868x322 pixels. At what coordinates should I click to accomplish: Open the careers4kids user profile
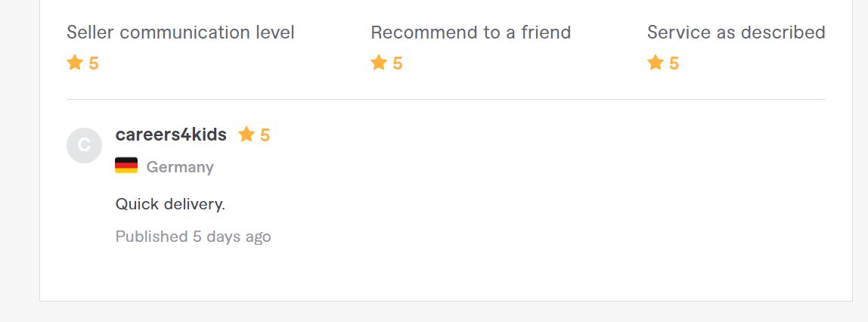171,135
